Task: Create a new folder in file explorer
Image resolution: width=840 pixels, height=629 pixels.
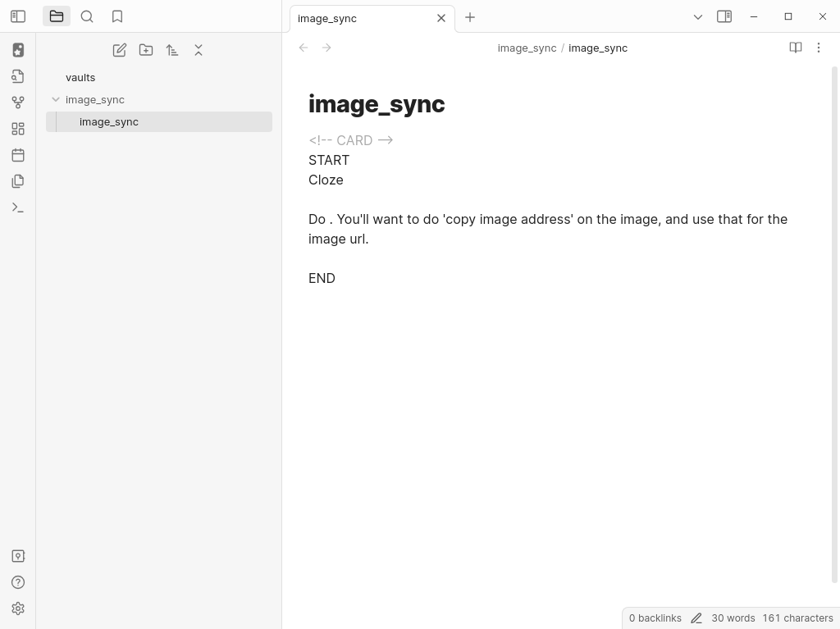Action: pyautogui.click(x=146, y=50)
